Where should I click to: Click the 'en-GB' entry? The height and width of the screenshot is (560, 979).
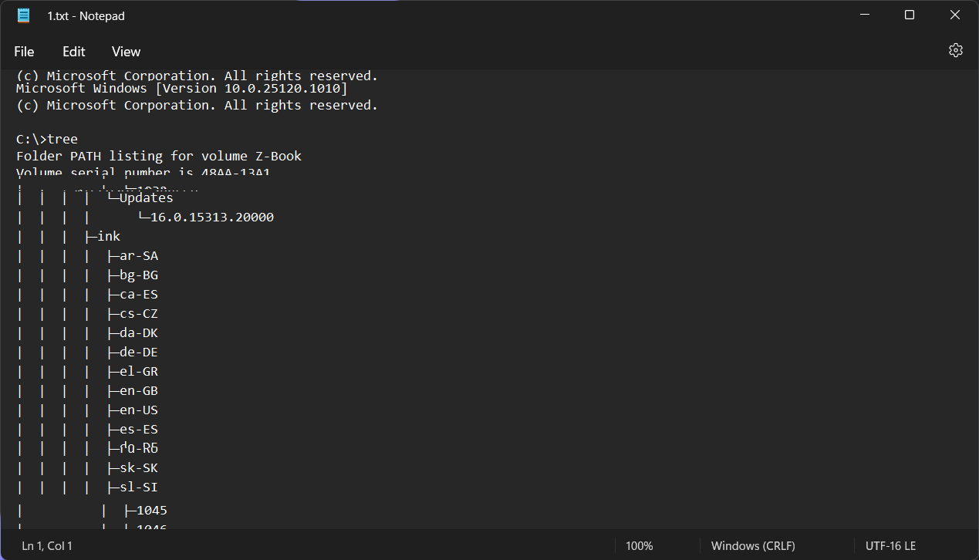(139, 391)
